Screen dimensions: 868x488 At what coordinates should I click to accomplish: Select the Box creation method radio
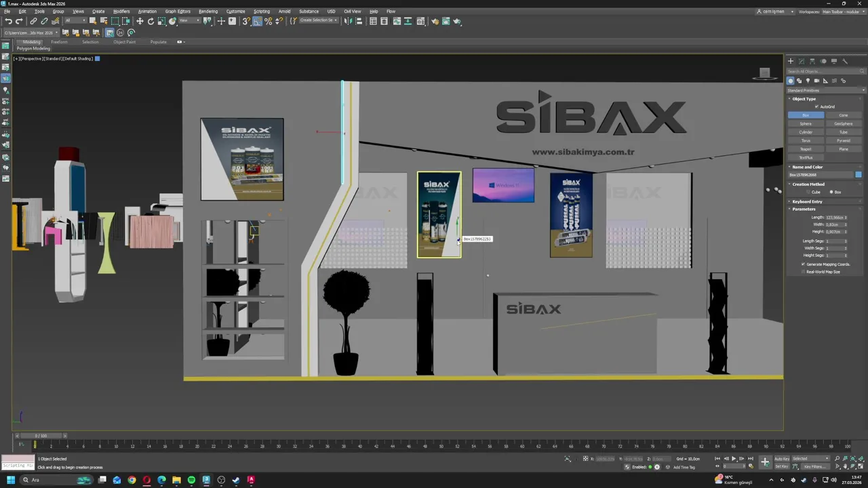(831, 192)
